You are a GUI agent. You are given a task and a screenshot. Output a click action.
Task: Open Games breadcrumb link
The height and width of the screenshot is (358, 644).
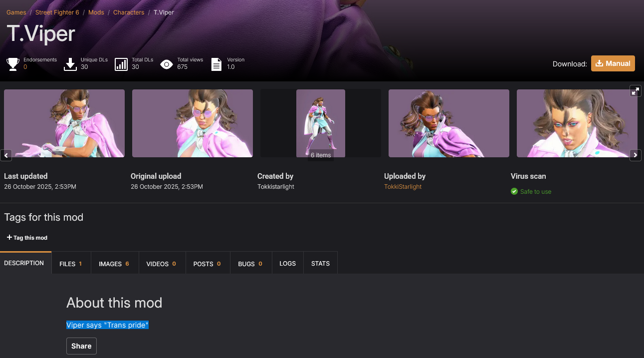[16, 12]
